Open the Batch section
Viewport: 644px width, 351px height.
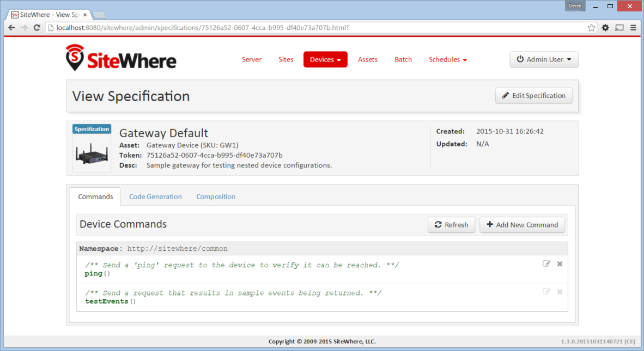(403, 59)
